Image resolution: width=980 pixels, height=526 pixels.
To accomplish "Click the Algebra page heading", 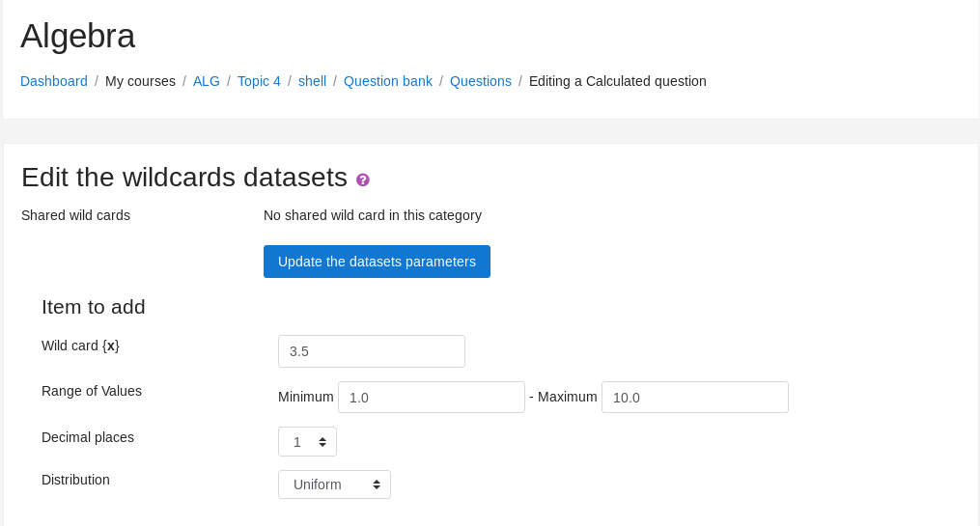I will pyautogui.click(x=78, y=36).
